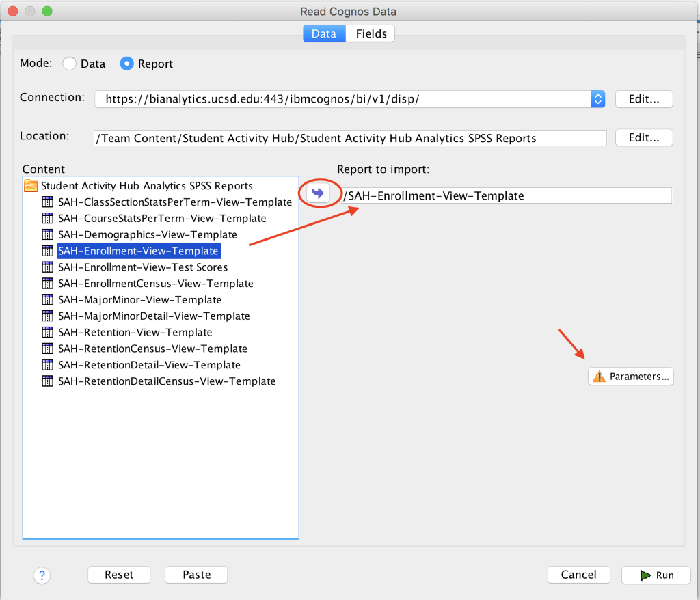The height and width of the screenshot is (600, 700).
Task: Click the Reset button
Action: pos(119,575)
